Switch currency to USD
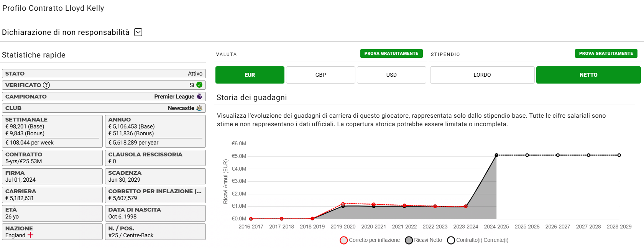The image size is (644, 248). coord(391,75)
